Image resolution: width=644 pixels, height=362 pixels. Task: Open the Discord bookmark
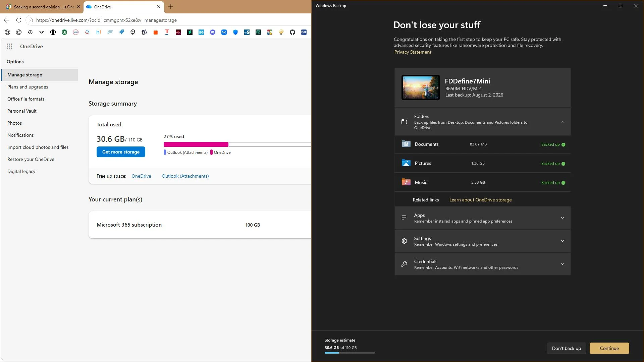[x=213, y=32]
